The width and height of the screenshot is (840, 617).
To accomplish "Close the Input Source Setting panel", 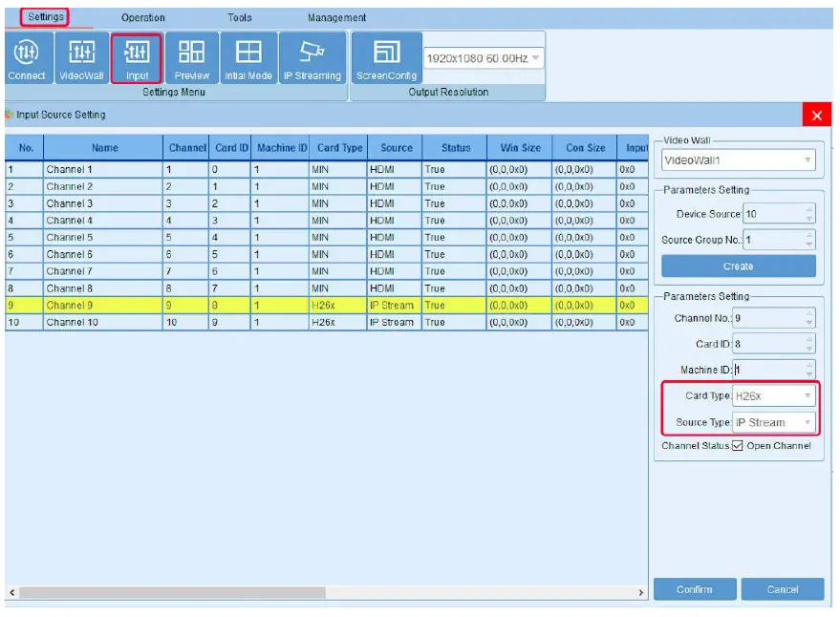I will click(x=816, y=116).
